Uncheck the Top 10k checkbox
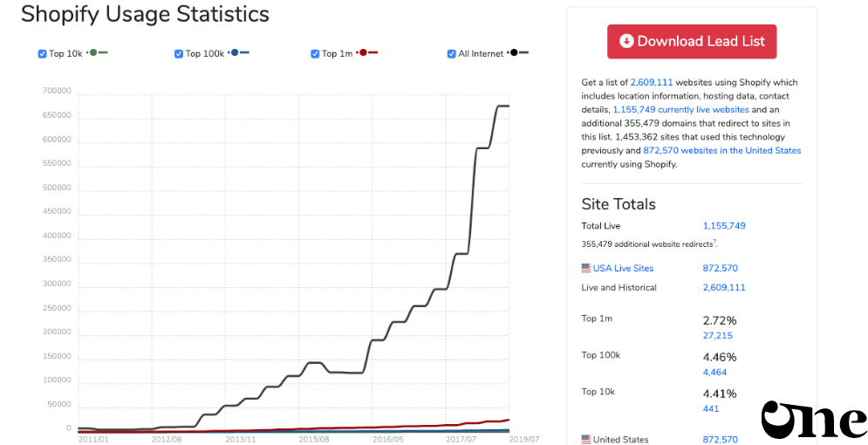Screen dimensions: 868x445 (x=42, y=54)
